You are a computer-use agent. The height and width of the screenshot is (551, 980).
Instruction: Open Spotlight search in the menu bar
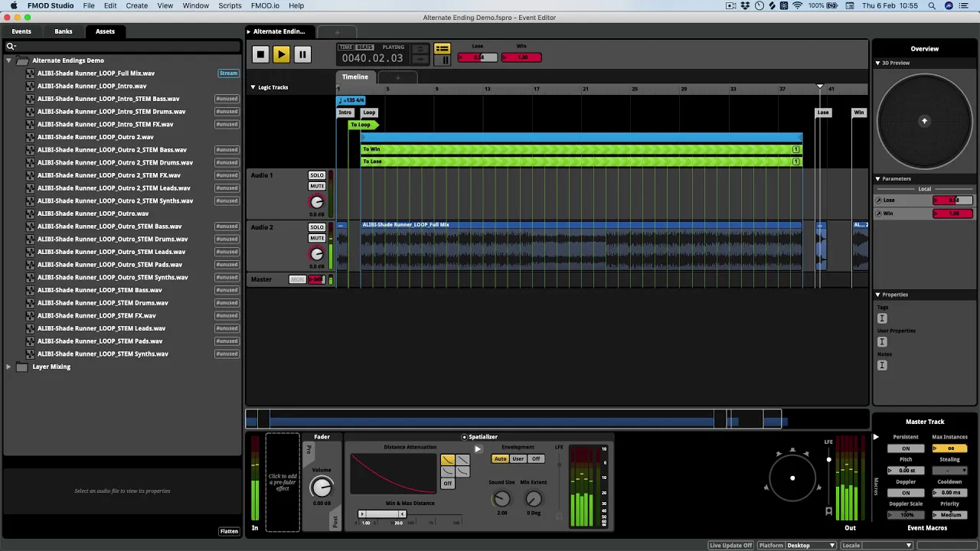pos(932,5)
